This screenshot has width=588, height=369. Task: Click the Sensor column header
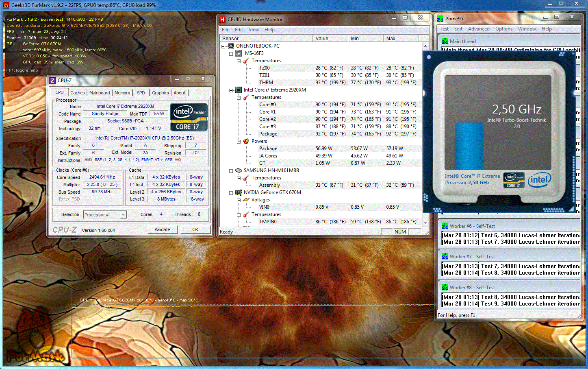pyautogui.click(x=266, y=38)
